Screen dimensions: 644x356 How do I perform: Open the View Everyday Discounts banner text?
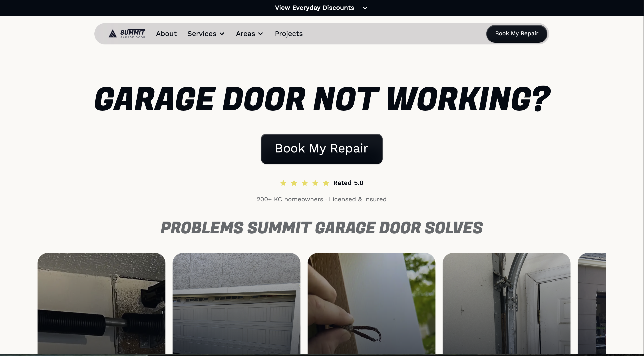(314, 8)
